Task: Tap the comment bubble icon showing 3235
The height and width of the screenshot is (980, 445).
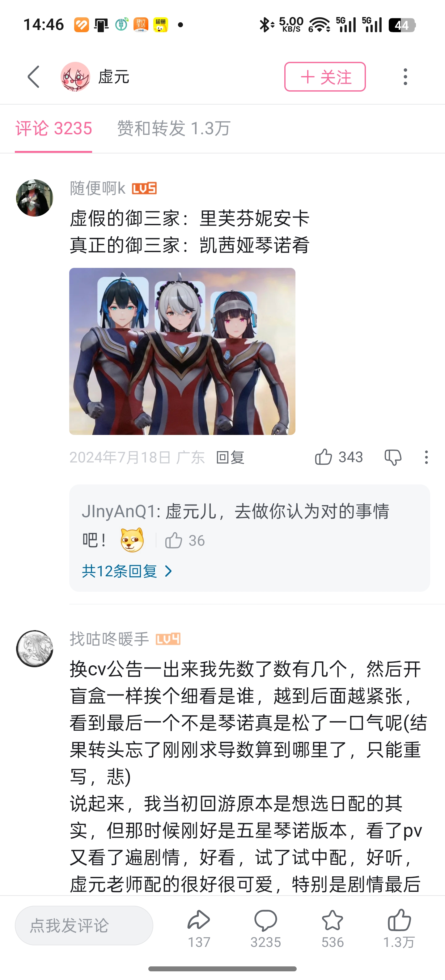Action: click(x=266, y=921)
